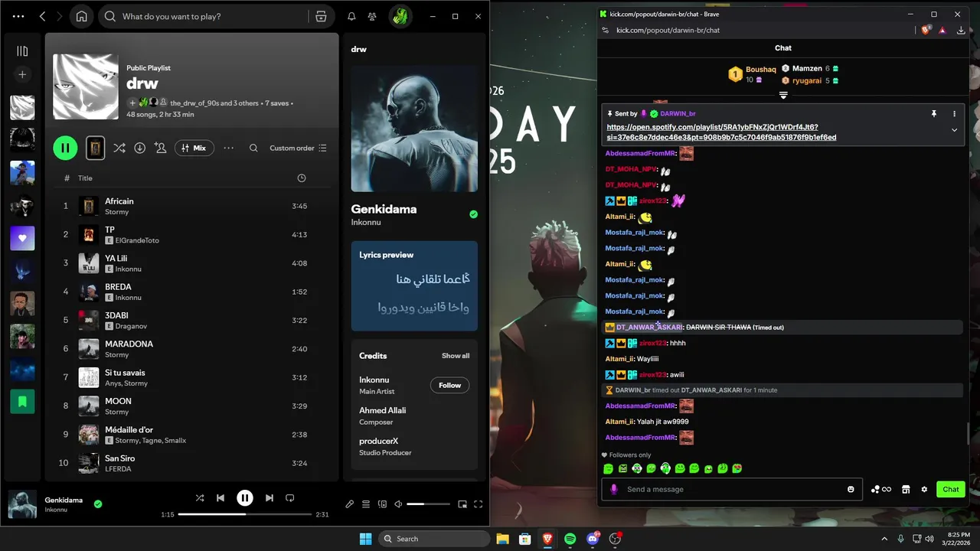Skip to previous track

tap(220, 497)
